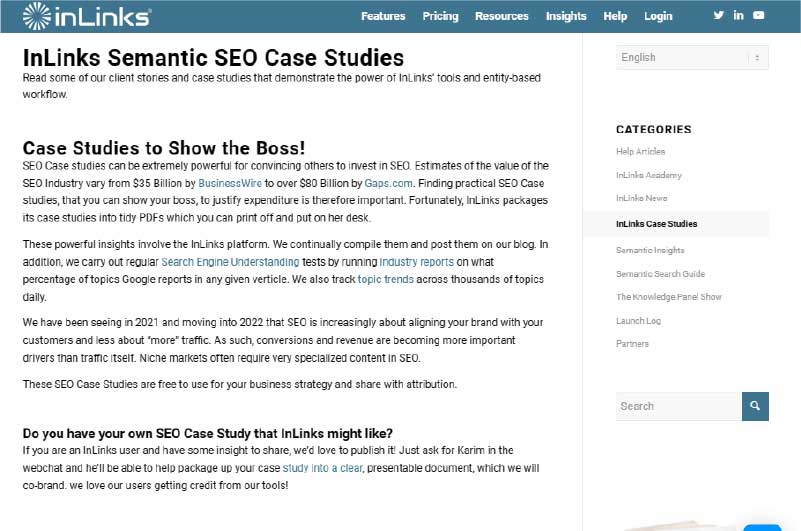The width and height of the screenshot is (801, 531).
Task: Click the 'Case Studies to Show the Boss!' heading
Action: [x=163, y=148]
